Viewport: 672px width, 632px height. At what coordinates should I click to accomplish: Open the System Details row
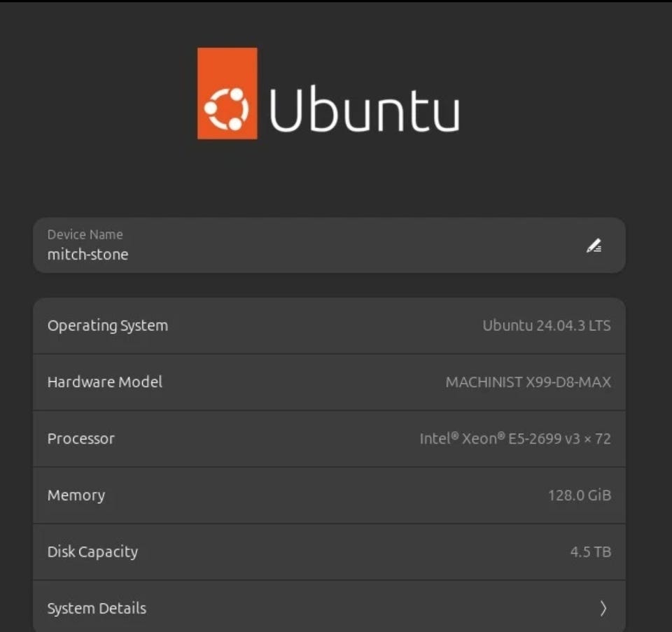(x=329, y=607)
